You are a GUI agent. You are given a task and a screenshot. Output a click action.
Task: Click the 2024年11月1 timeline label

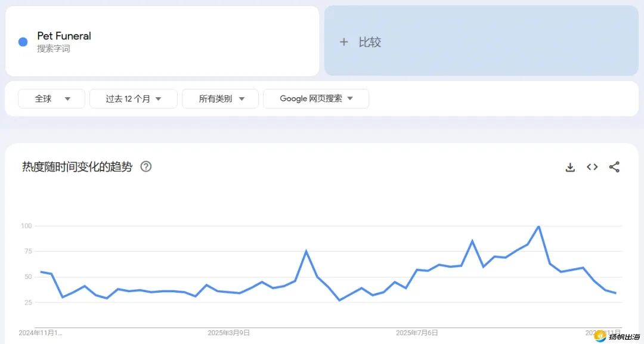click(39, 333)
